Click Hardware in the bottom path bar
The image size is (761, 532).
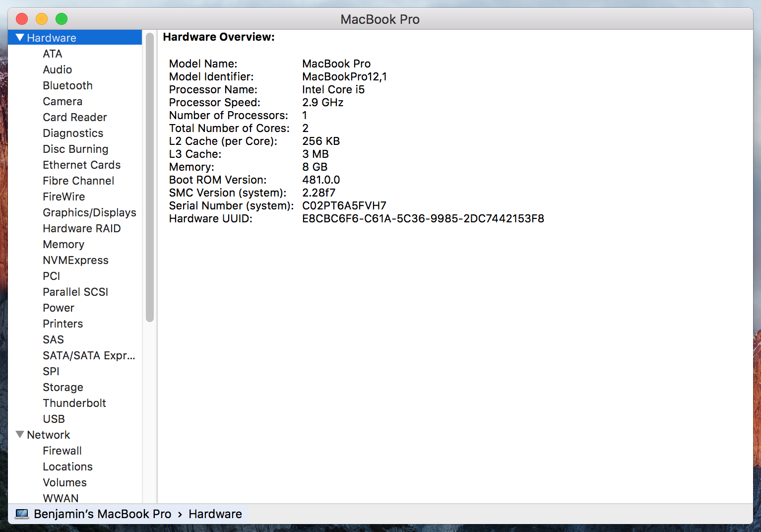pos(215,514)
